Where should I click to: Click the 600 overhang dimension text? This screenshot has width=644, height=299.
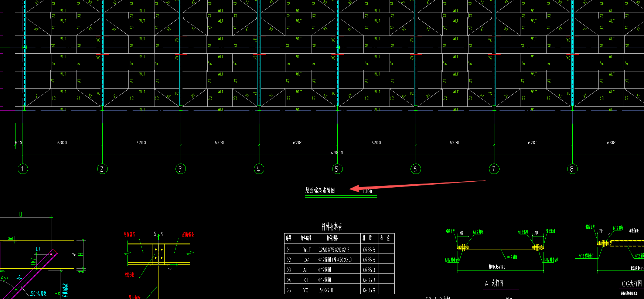(18, 143)
